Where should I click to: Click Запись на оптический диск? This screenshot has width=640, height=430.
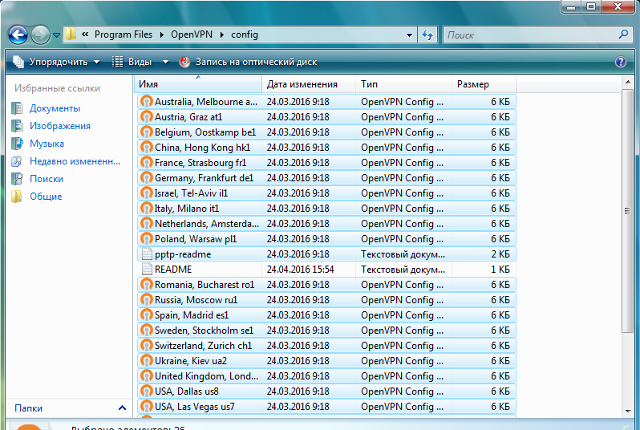[248, 62]
